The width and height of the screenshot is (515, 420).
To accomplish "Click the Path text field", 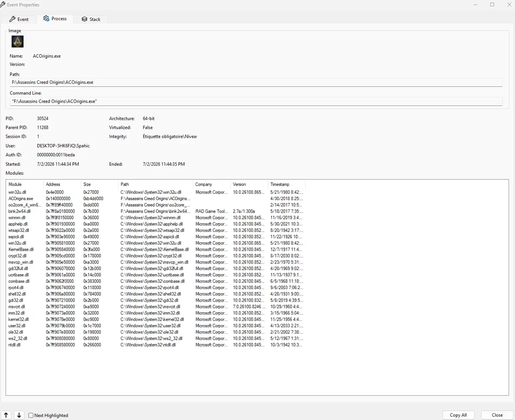I will 256,82.
